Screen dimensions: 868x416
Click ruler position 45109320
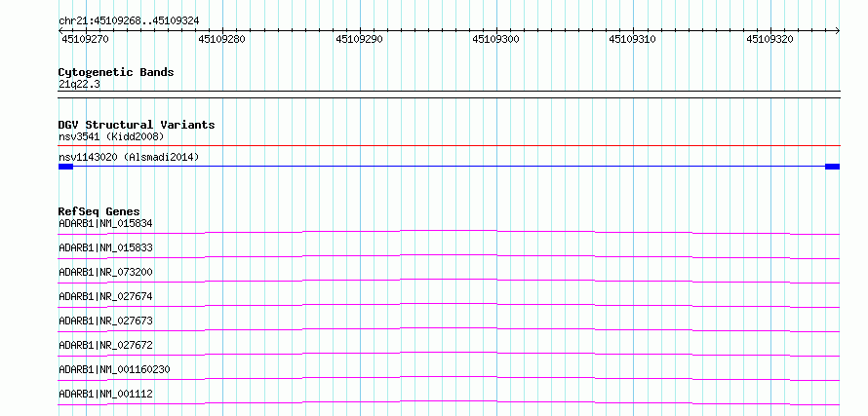pyautogui.click(x=770, y=39)
